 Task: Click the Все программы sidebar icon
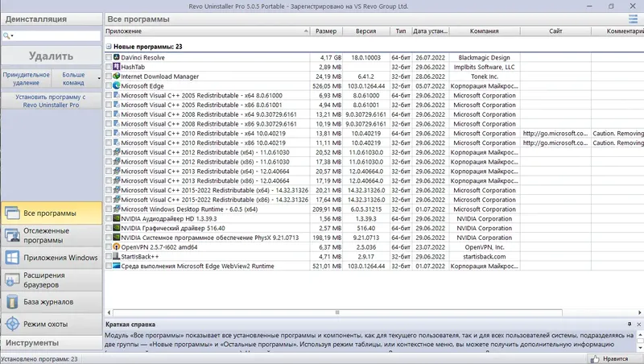click(x=12, y=213)
